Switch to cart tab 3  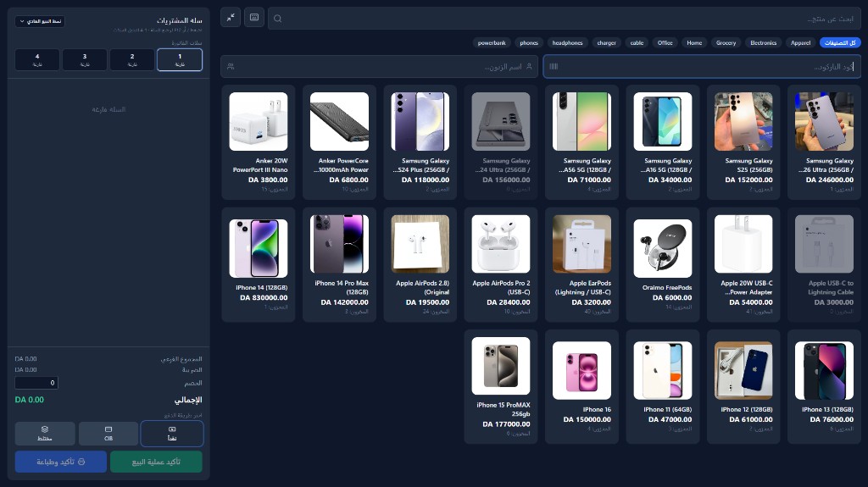point(85,60)
